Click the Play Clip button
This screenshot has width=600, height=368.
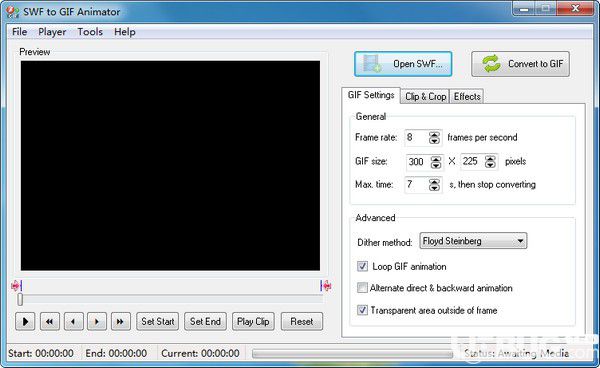pyautogui.click(x=253, y=321)
